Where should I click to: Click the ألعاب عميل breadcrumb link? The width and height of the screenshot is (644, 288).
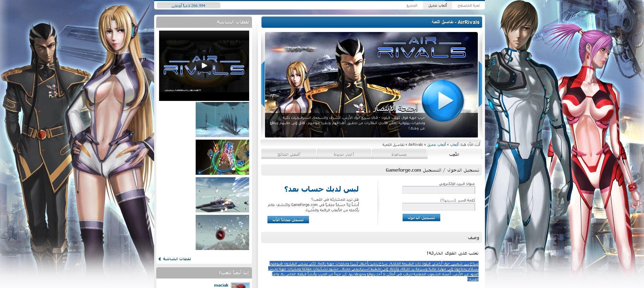pos(437,145)
